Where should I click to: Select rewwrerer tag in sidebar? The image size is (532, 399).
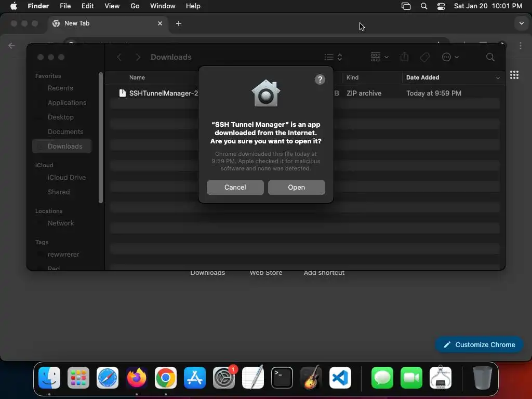point(63,255)
